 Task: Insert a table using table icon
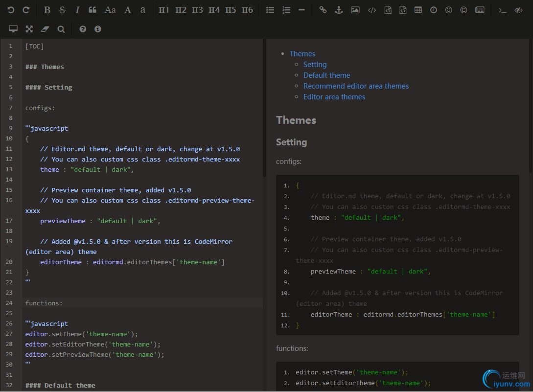(418, 10)
